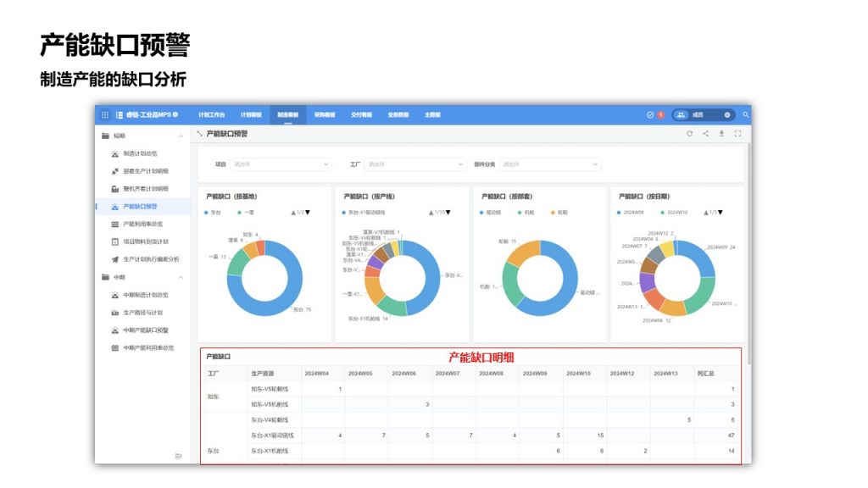Open the 采购看板 top tab
Image resolution: width=868 pixels, height=488 pixels.
[325, 115]
